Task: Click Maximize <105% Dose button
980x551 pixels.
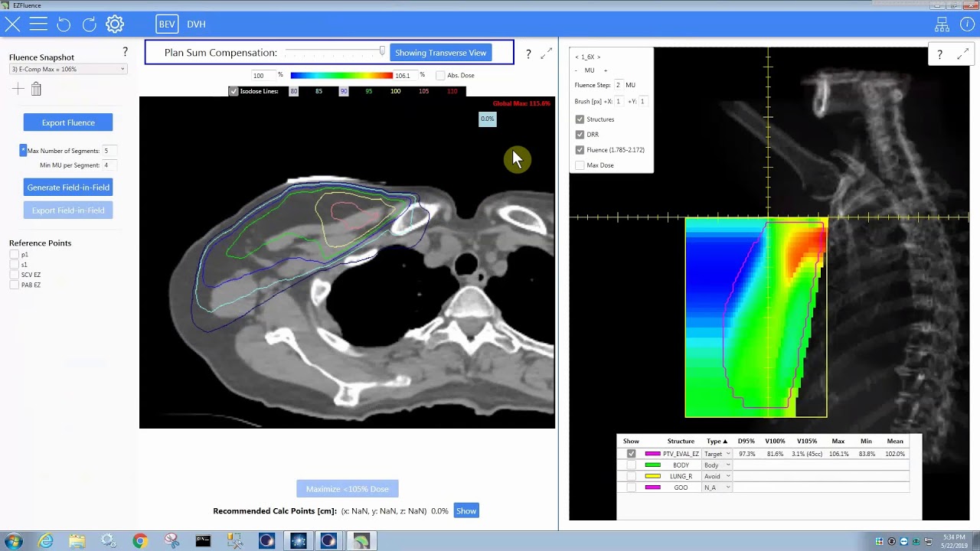Action: pyautogui.click(x=348, y=489)
